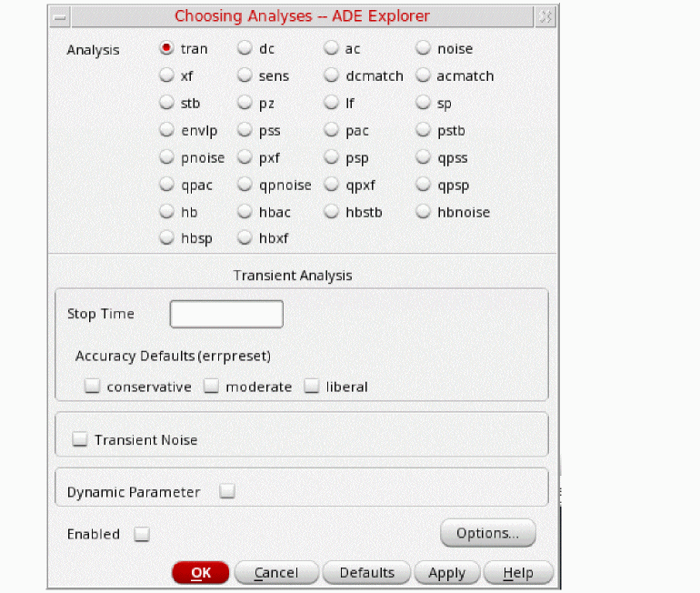This screenshot has height=593, width=700.
Task: Select the hbxf analysis radio button
Action: 245,237
